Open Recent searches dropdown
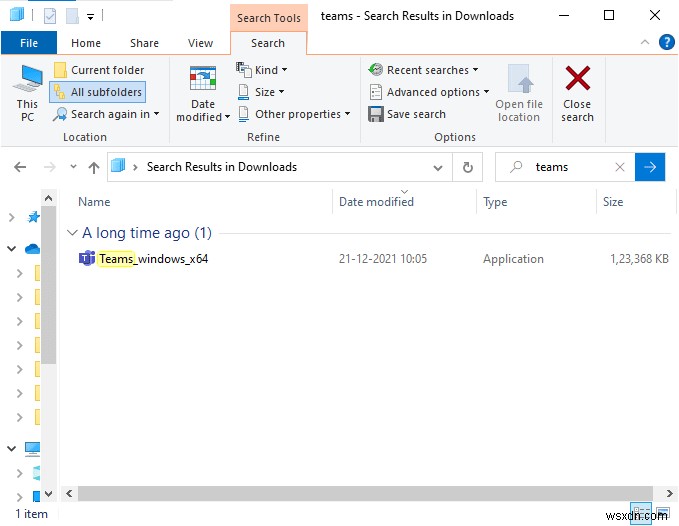This screenshot has height=526, width=679. [424, 70]
